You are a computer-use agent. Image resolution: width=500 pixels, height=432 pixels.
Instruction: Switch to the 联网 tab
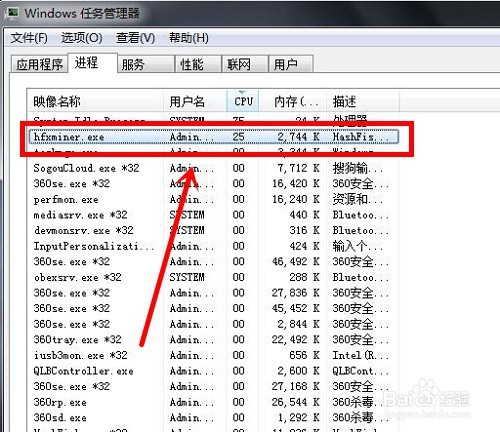[245, 64]
